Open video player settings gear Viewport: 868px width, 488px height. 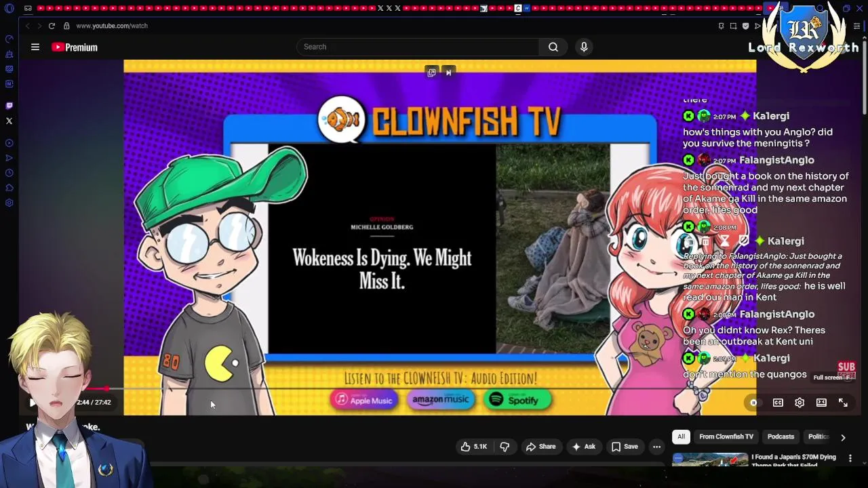coord(800,403)
